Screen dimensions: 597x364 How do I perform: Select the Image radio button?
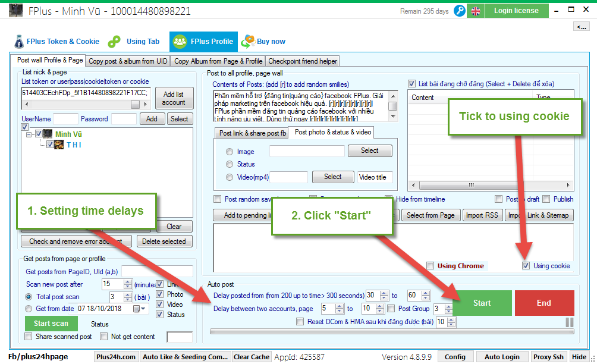pos(229,152)
